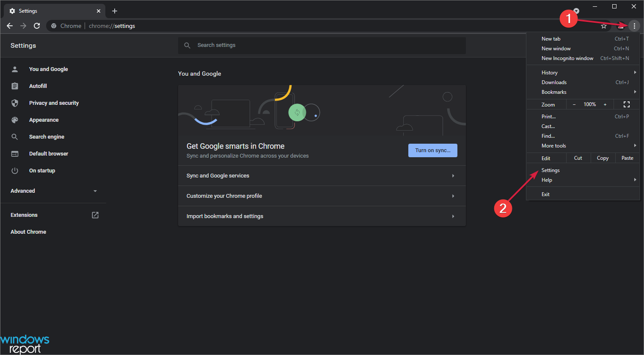Go to Privacy and security

54,103
